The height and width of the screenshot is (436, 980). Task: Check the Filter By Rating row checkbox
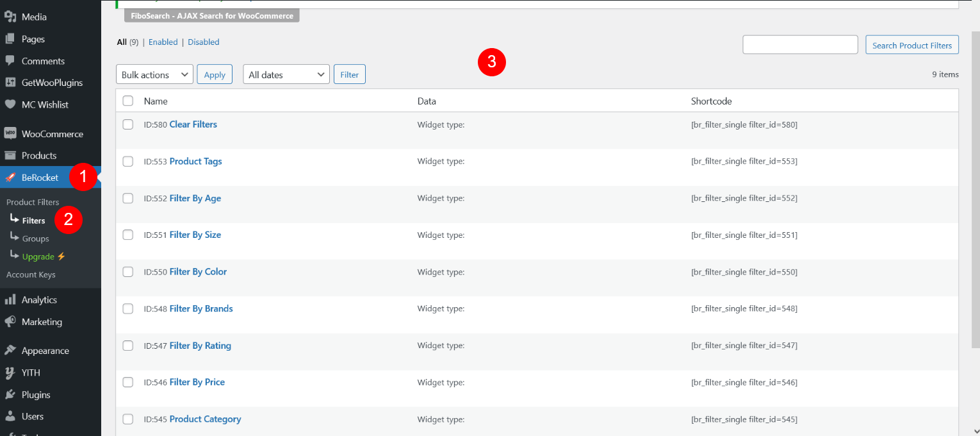pyautogui.click(x=128, y=346)
